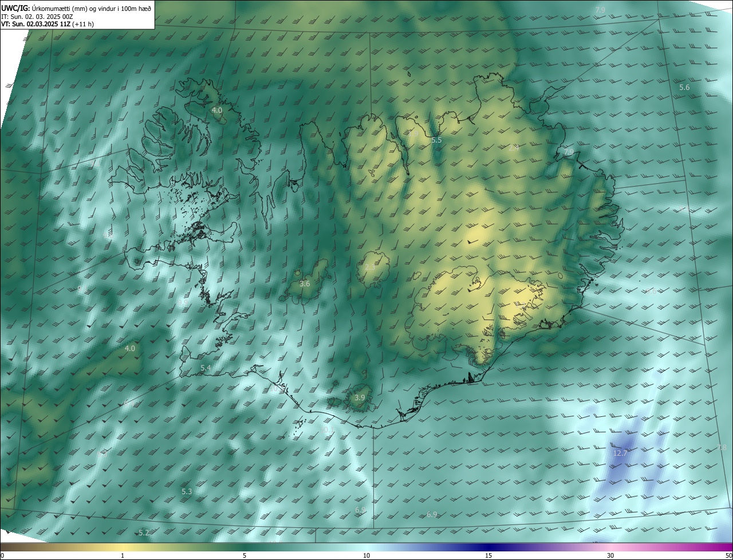Image resolution: width=733 pixels, height=560 pixels.
Task: Click the 'IT: Sun. 02. 03. 2025 00Z' line
Action: (37, 16)
